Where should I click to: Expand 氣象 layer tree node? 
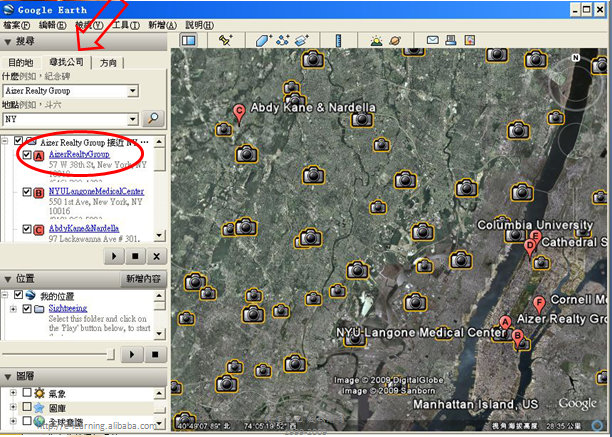point(13,393)
